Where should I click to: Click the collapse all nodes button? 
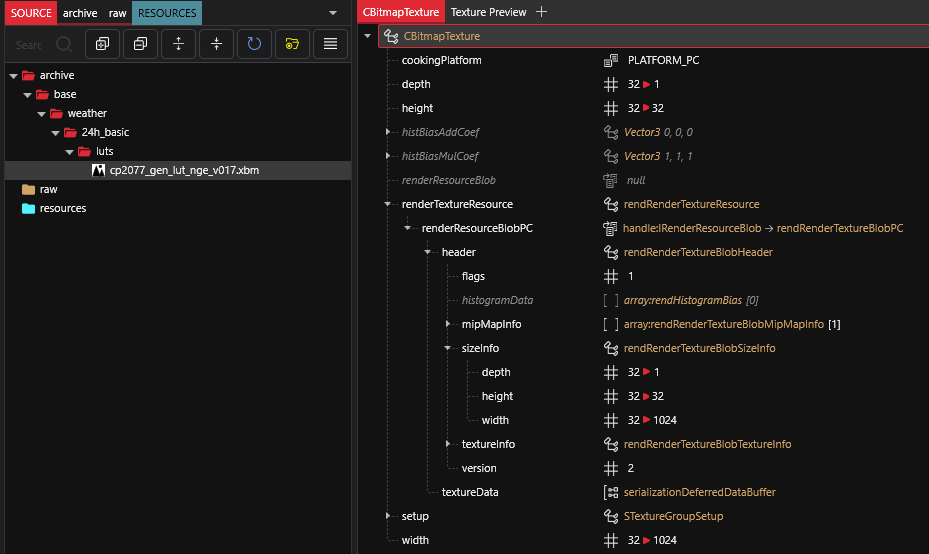pyautogui.click(x=140, y=44)
